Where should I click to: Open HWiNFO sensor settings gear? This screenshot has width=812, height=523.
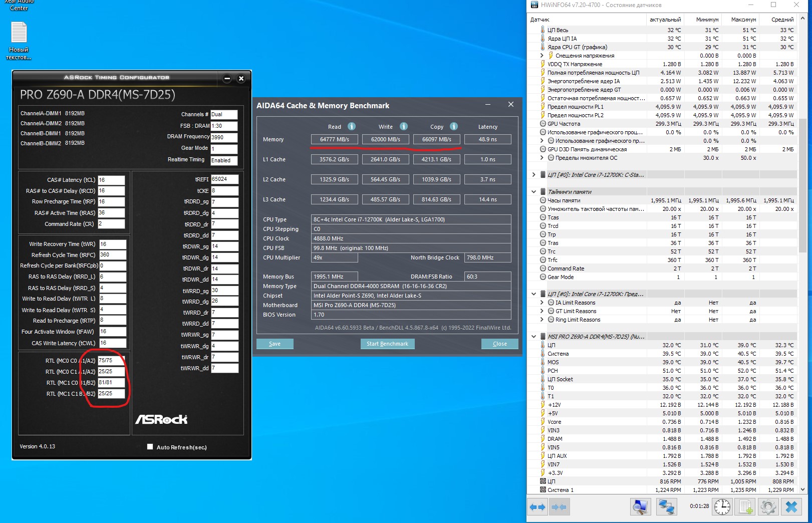point(768,507)
